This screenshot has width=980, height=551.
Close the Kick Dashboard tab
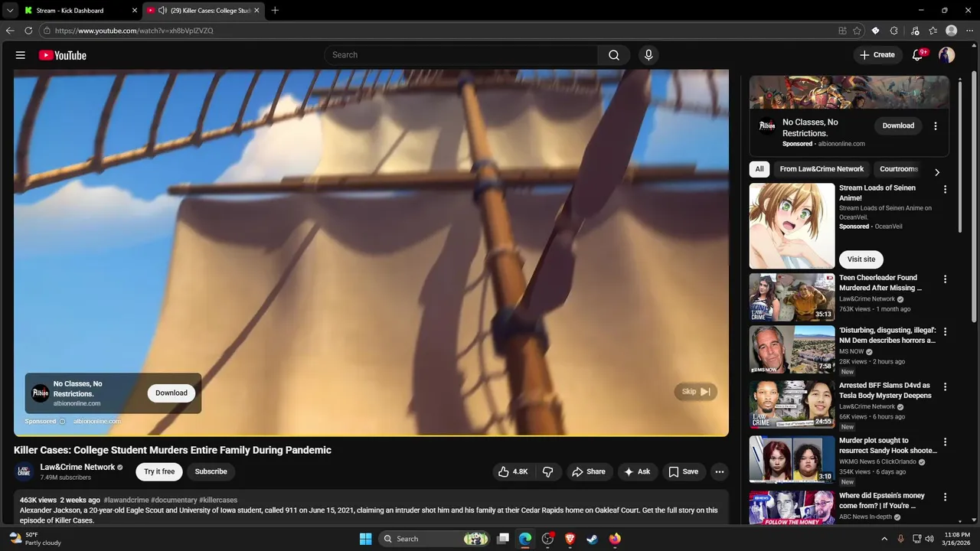click(x=135, y=10)
